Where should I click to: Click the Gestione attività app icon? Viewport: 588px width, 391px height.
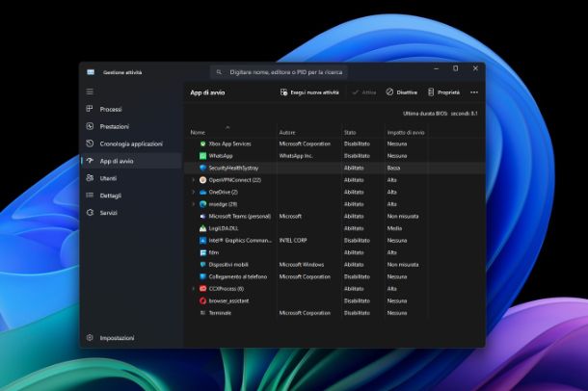[x=91, y=72]
